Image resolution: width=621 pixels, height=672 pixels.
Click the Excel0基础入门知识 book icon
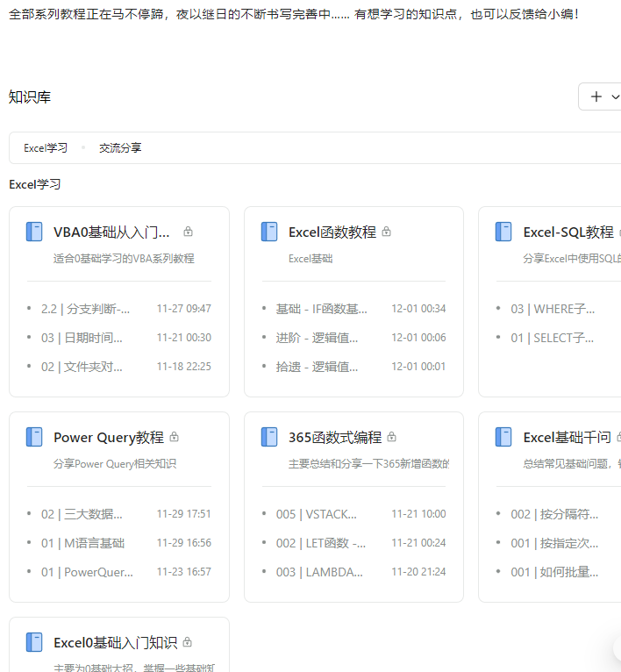click(34, 642)
